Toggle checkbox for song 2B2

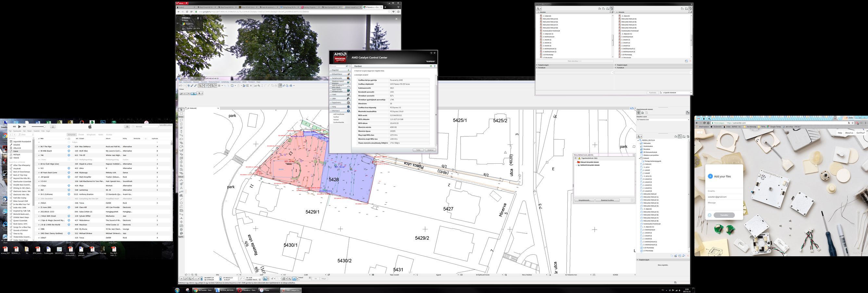click(x=39, y=190)
